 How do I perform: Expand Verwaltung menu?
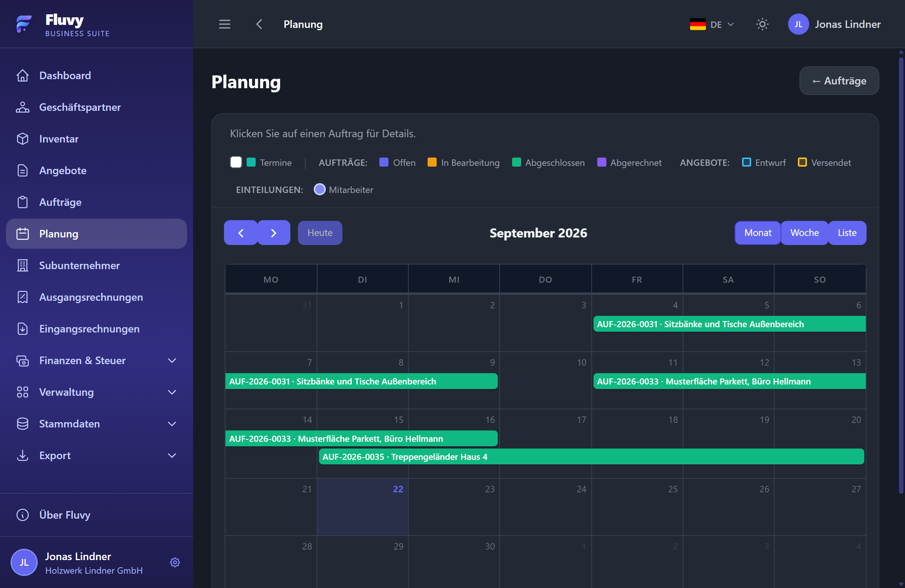[97, 392]
